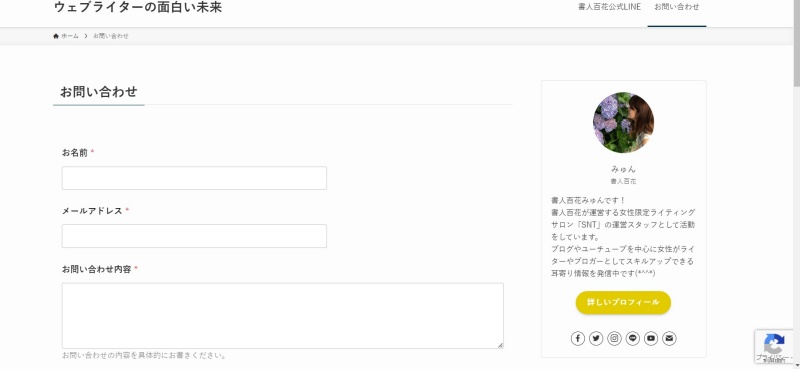Screen dimensions: 800x369
Task: Click 詳しいプロフィール button
Action: [x=623, y=303]
